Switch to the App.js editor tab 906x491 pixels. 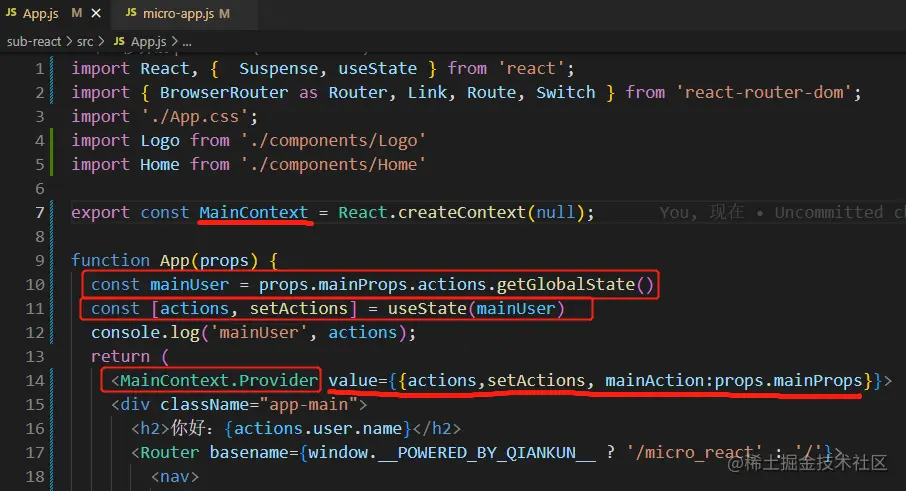point(53,13)
